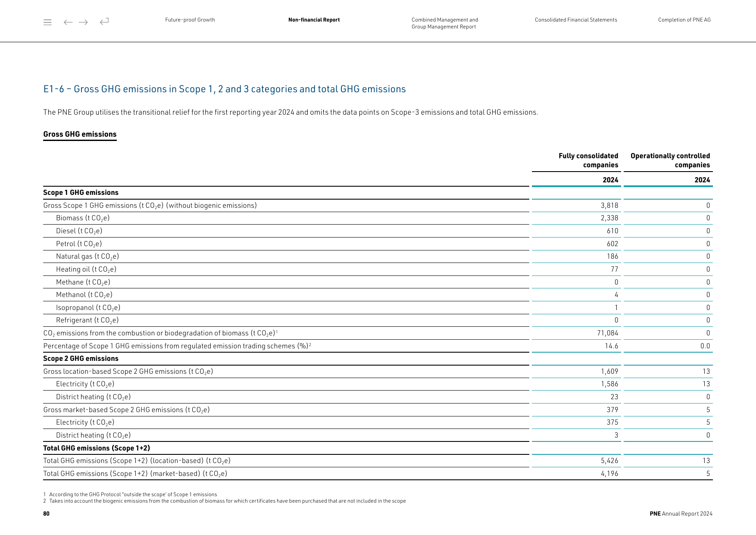
Task: Click footnote 1 about the GHG Protocol
Action: click(130, 494)
